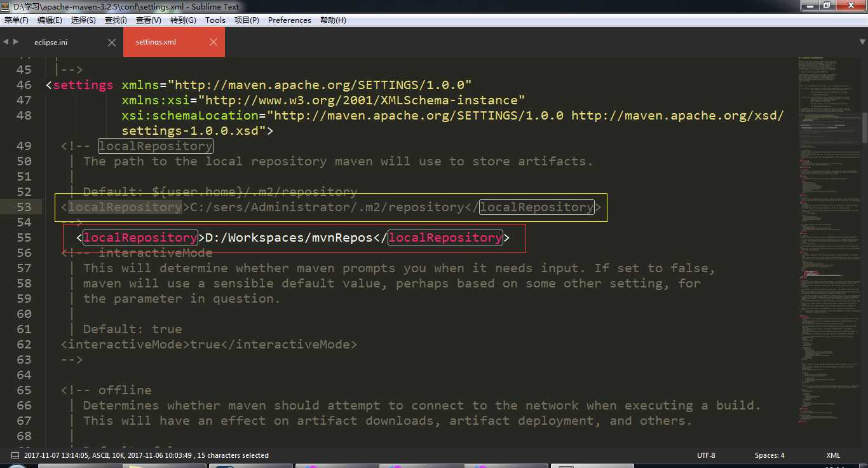Click the 'Default: true' comment line
This screenshot has height=468, width=868.
133,329
